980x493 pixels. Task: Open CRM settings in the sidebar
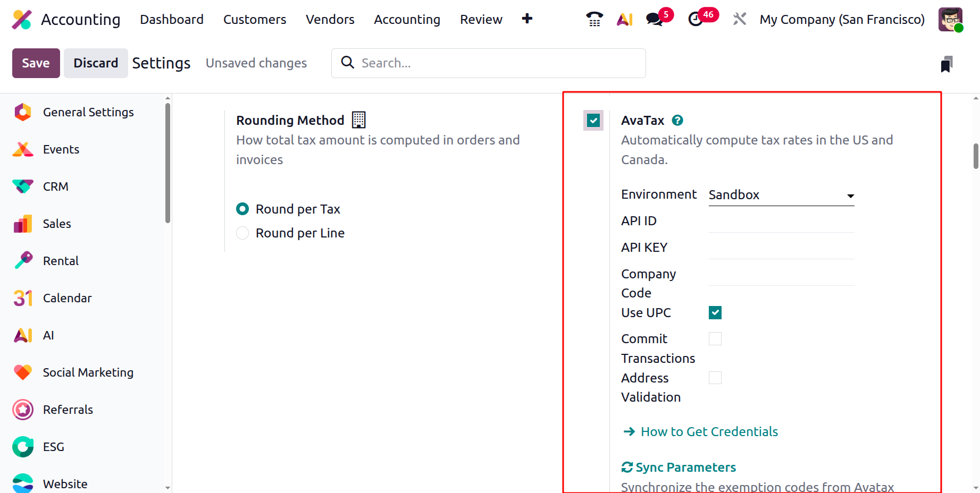tap(56, 186)
